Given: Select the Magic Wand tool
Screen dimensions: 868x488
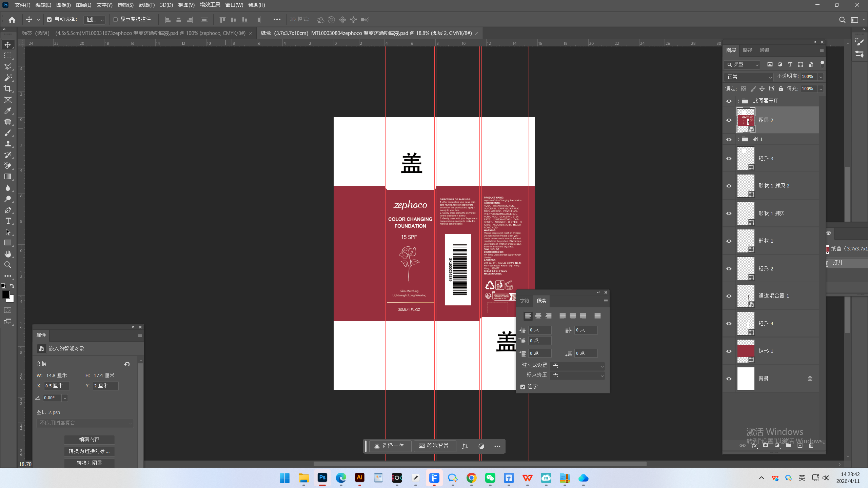Looking at the screenshot, I should click(x=8, y=78).
